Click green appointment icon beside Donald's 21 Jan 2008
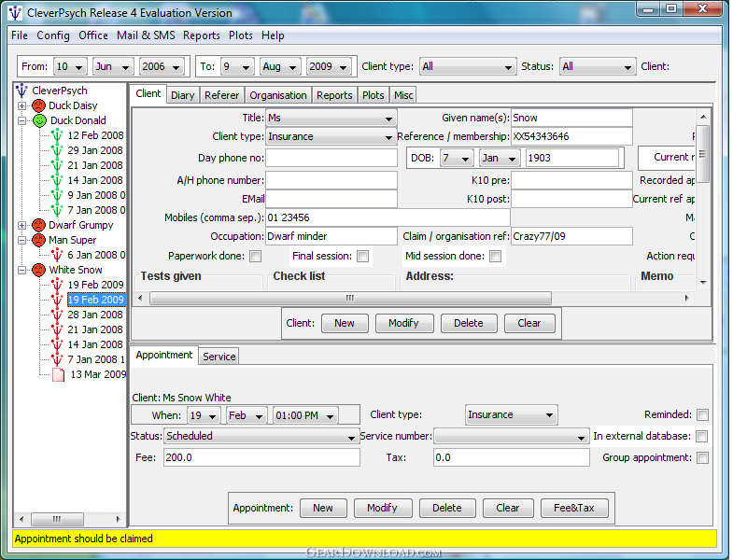The height and width of the screenshot is (560, 747). [x=57, y=166]
